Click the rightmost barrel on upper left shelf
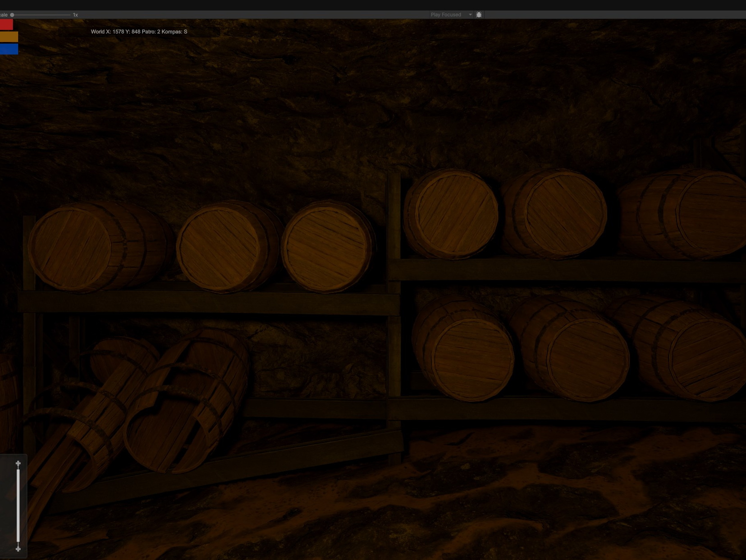Screen dimensions: 746x560 coord(326,248)
